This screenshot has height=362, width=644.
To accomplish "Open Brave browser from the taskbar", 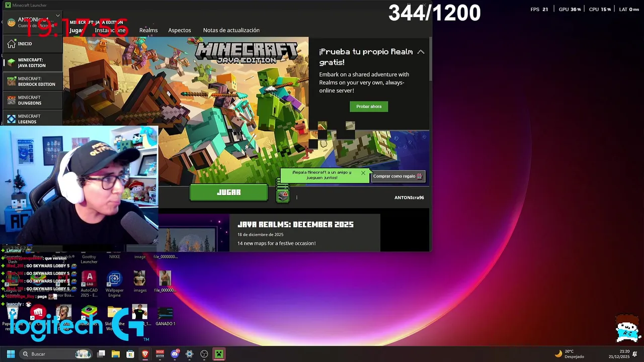I will pyautogui.click(x=145, y=354).
